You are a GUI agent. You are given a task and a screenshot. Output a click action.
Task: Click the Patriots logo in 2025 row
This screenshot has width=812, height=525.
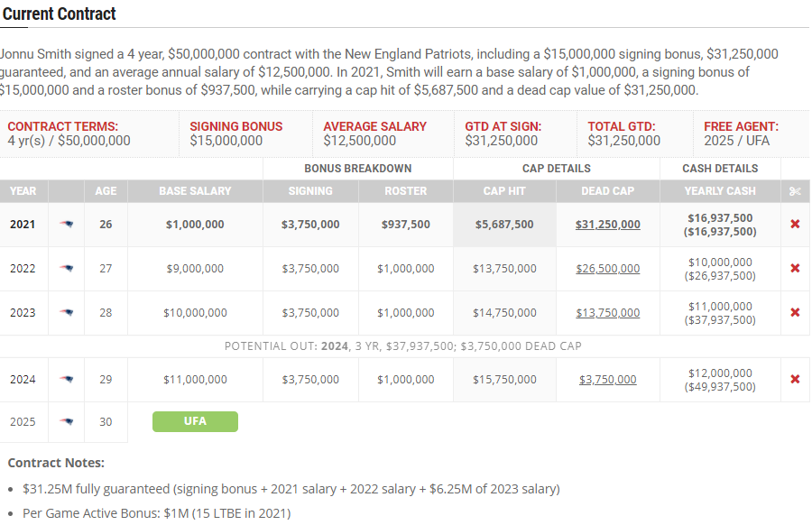[66, 422]
